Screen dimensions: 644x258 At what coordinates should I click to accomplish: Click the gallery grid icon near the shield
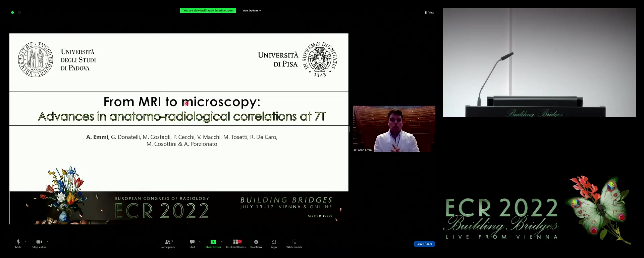[x=19, y=12]
